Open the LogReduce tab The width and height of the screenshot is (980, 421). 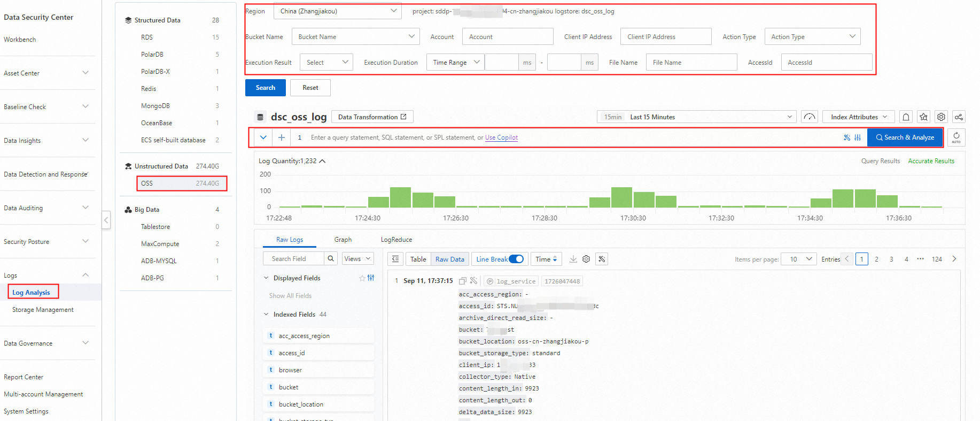(x=396, y=240)
